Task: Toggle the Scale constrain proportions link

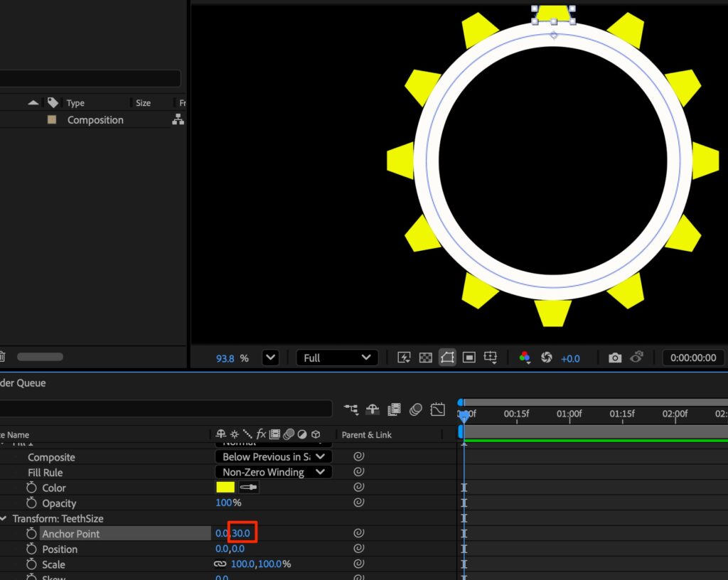Action: tap(220, 564)
